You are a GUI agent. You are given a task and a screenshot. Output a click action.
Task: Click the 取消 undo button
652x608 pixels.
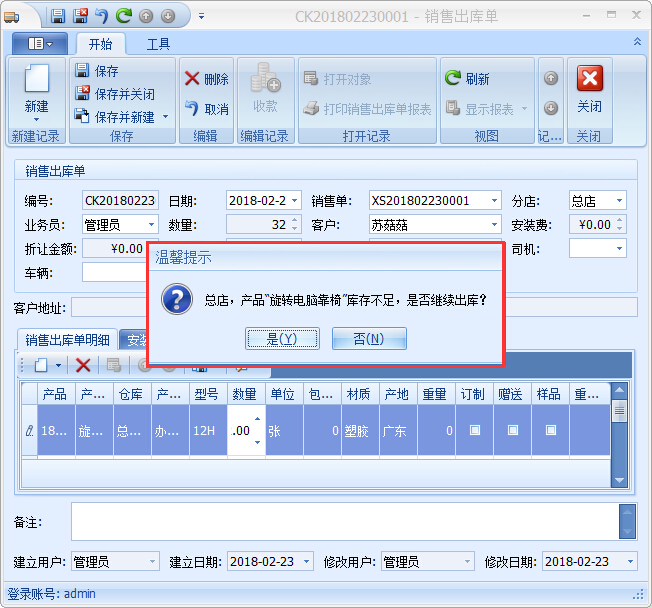tap(206, 109)
